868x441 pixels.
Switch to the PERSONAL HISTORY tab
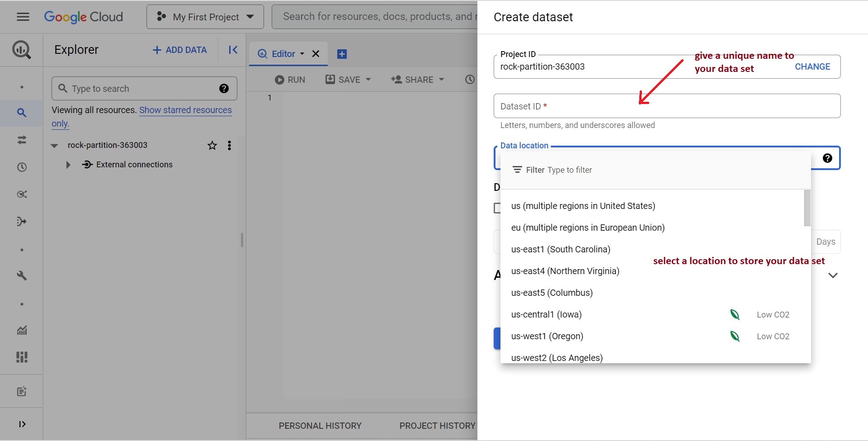320,426
